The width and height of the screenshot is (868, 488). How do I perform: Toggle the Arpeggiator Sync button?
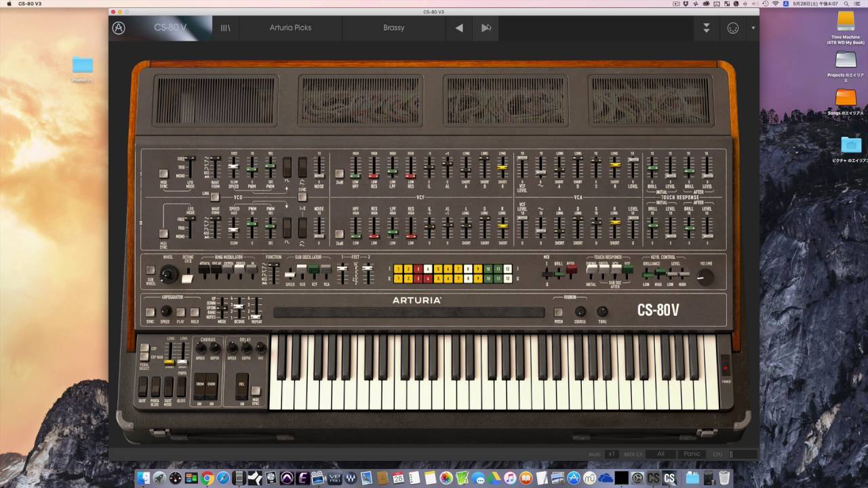(151, 312)
